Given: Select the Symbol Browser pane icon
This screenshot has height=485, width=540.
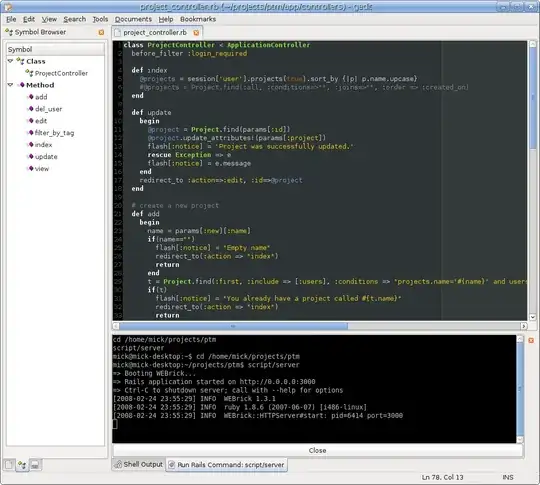Looking at the screenshot, I should pyautogui.click(x=22, y=465).
